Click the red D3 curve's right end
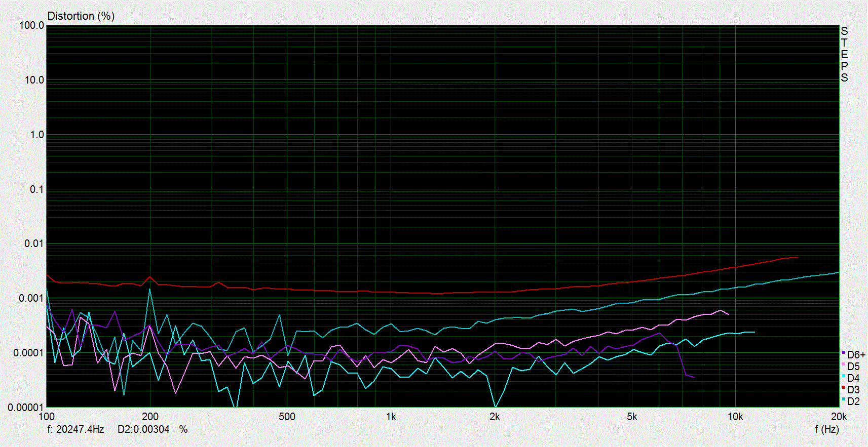 pos(798,257)
